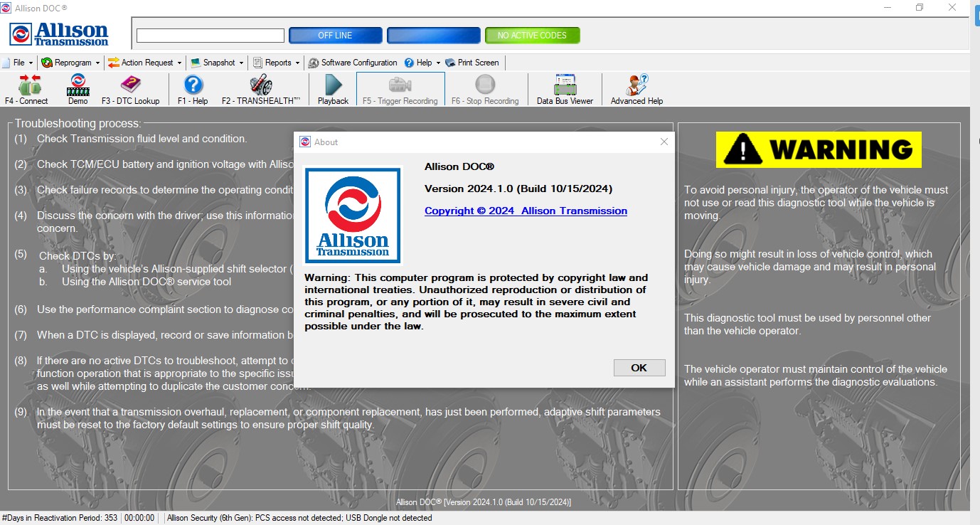Click the OFF LINE status indicator

pyautogui.click(x=335, y=36)
